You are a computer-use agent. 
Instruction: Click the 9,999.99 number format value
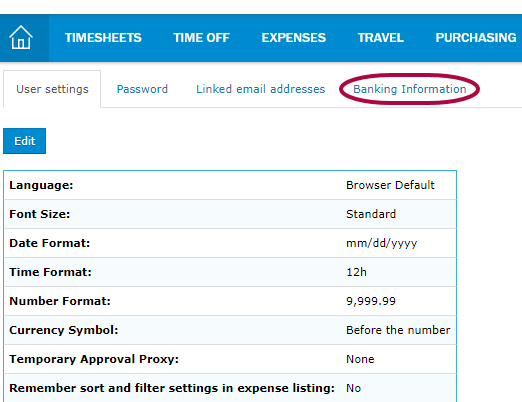coord(371,301)
